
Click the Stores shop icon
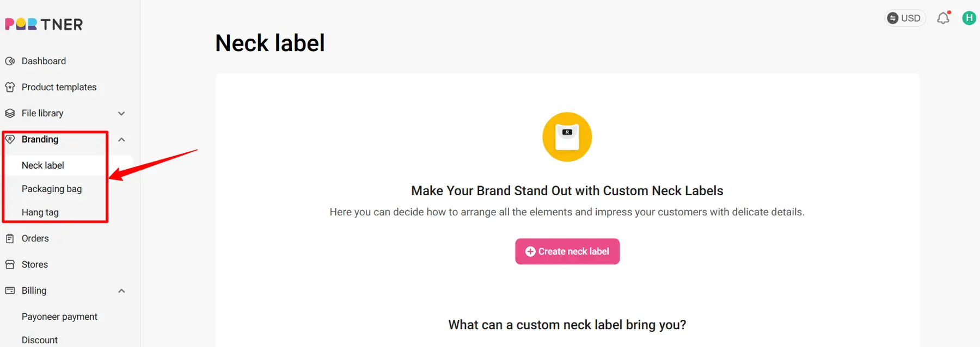coord(10,264)
